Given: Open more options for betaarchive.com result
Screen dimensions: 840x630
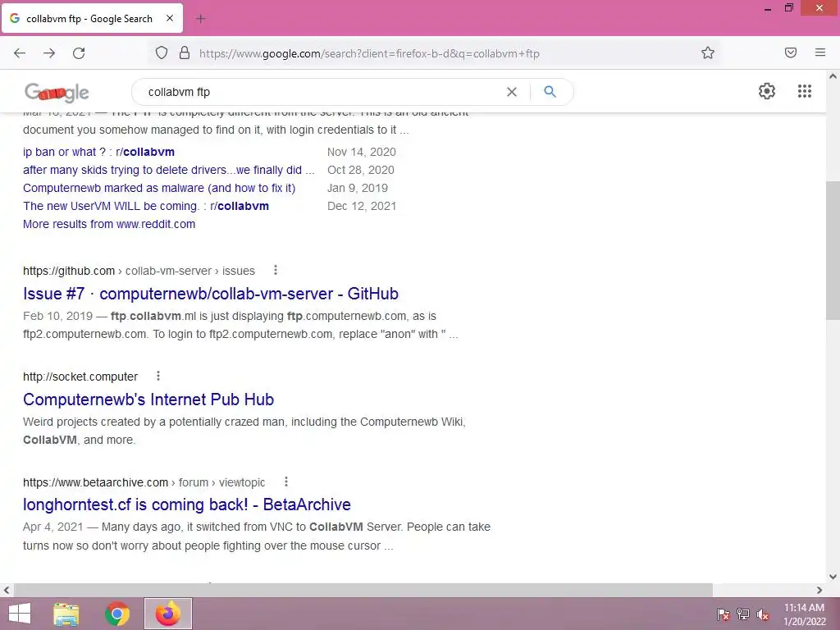Looking at the screenshot, I should coord(286,482).
